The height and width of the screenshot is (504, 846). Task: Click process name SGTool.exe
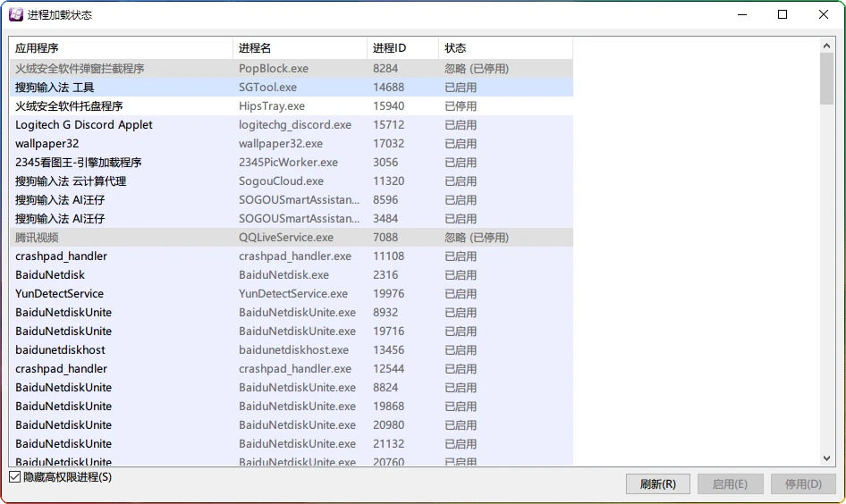coord(267,88)
